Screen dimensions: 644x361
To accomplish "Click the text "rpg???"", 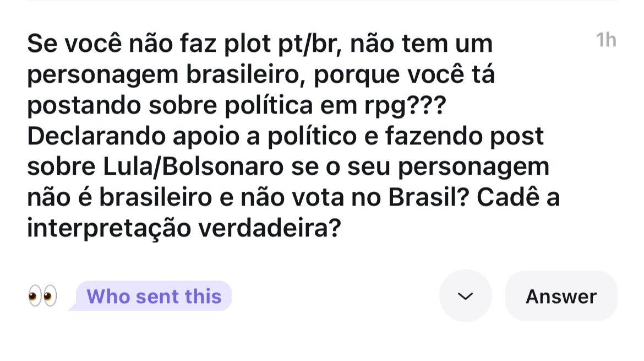I will (405, 106).
